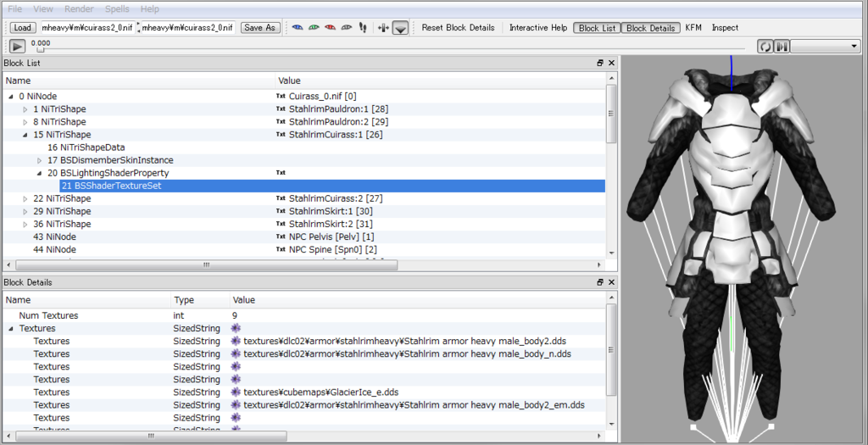Click the flower icon beside male_body2_em.dds
Viewport: 868px width, 445px height.
point(236,405)
